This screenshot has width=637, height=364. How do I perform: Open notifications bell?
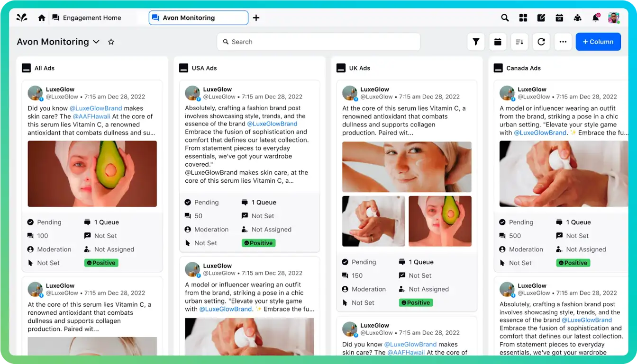click(596, 18)
